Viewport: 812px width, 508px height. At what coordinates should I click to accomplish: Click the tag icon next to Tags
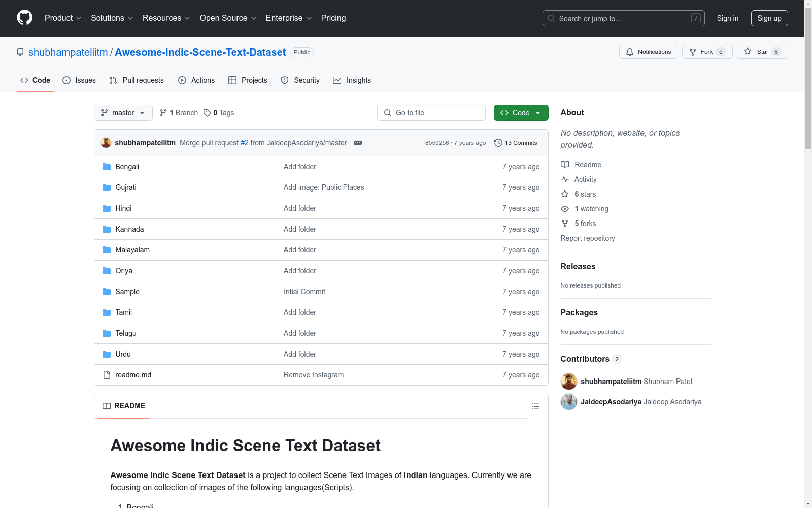(x=207, y=113)
